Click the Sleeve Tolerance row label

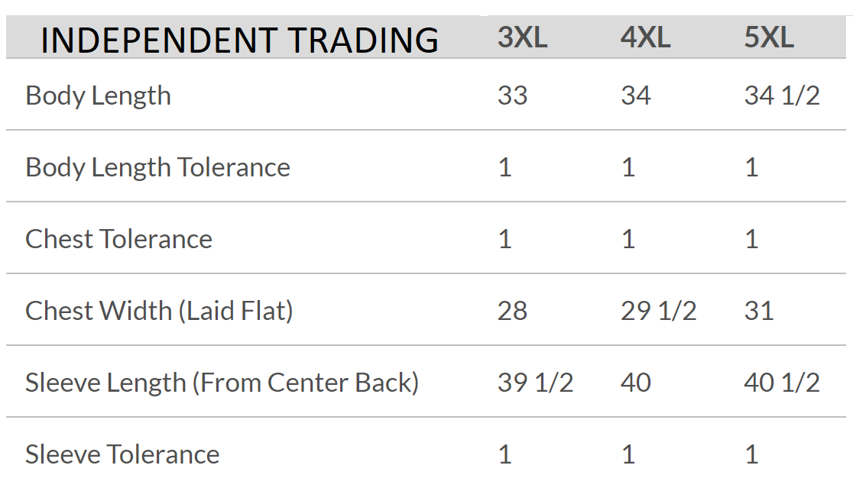(122, 455)
